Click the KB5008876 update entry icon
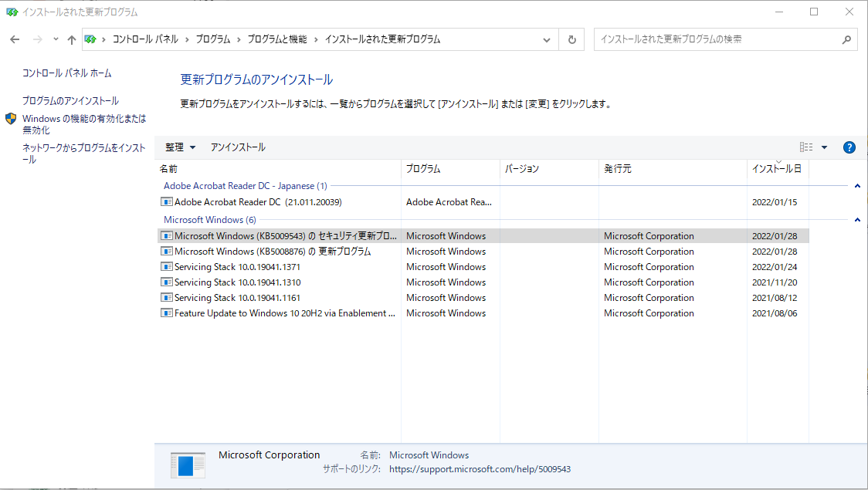The image size is (868, 490). (x=167, y=251)
